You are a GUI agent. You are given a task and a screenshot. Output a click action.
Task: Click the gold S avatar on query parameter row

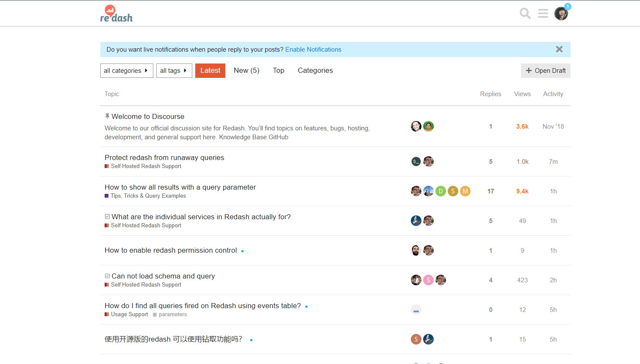coord(453,191)
